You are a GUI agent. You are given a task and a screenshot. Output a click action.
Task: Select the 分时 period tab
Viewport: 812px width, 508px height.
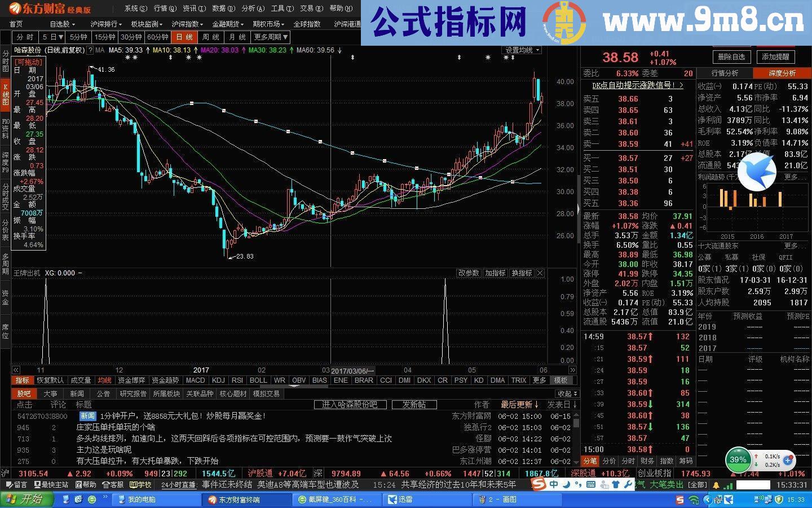pyautogui.click(x=25, y=37)
